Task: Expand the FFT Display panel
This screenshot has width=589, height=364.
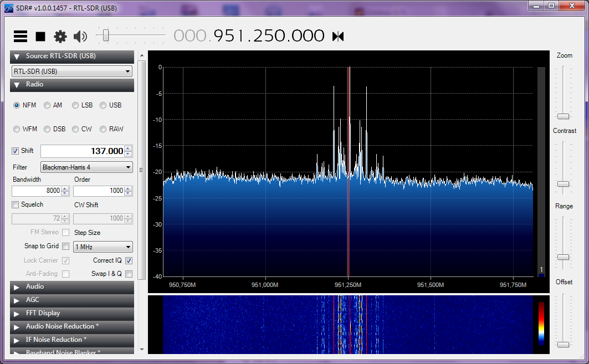Action: click(71, 313)
